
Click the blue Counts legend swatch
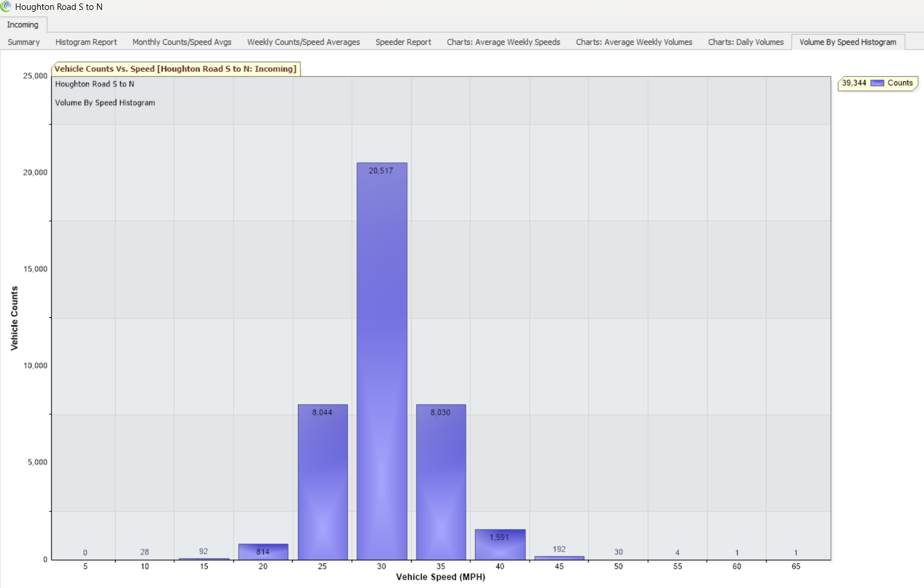(x=877, y=83)
